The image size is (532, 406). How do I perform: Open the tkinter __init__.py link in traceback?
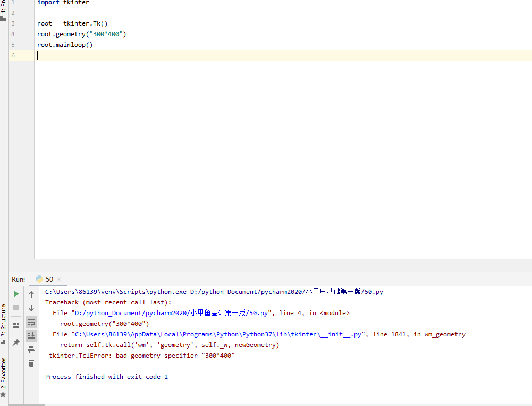pos(218,334)
